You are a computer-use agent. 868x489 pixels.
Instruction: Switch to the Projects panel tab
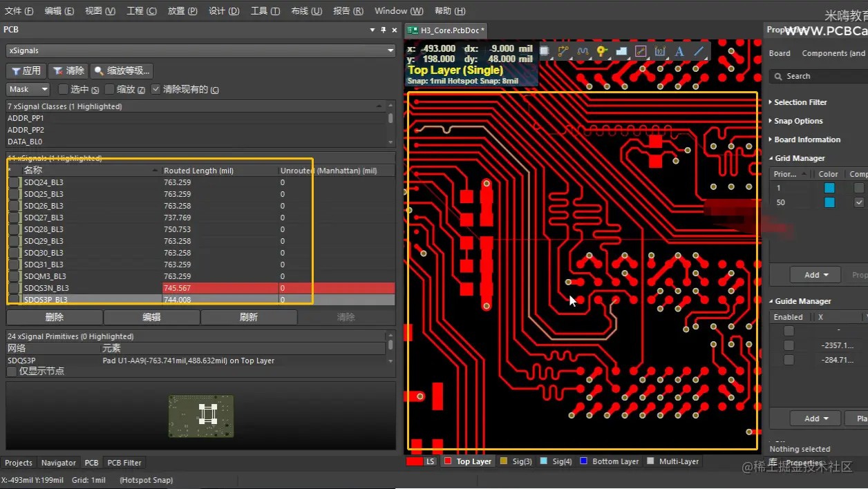tap(19, 463)
